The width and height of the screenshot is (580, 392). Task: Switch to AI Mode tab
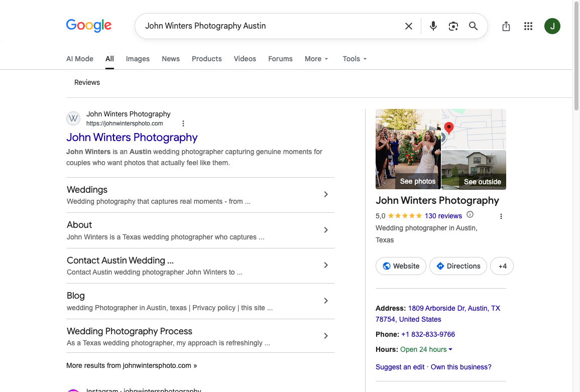tap(80, 59)
